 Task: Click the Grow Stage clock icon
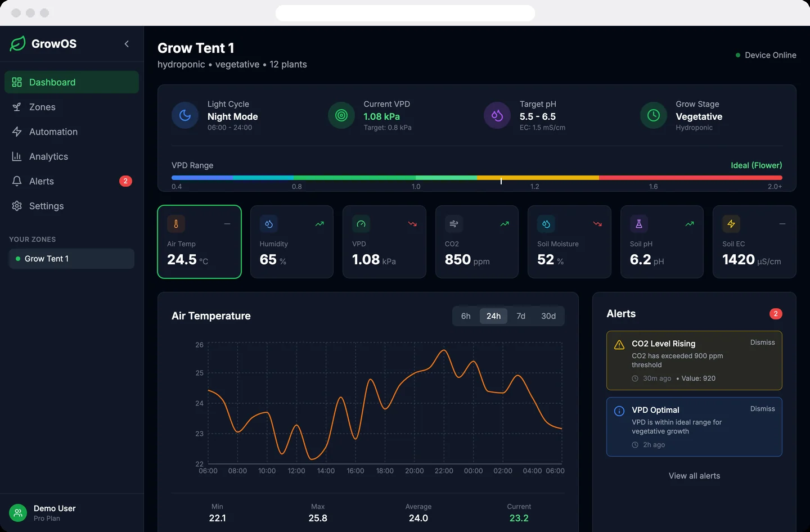click(x=654, y=115)
